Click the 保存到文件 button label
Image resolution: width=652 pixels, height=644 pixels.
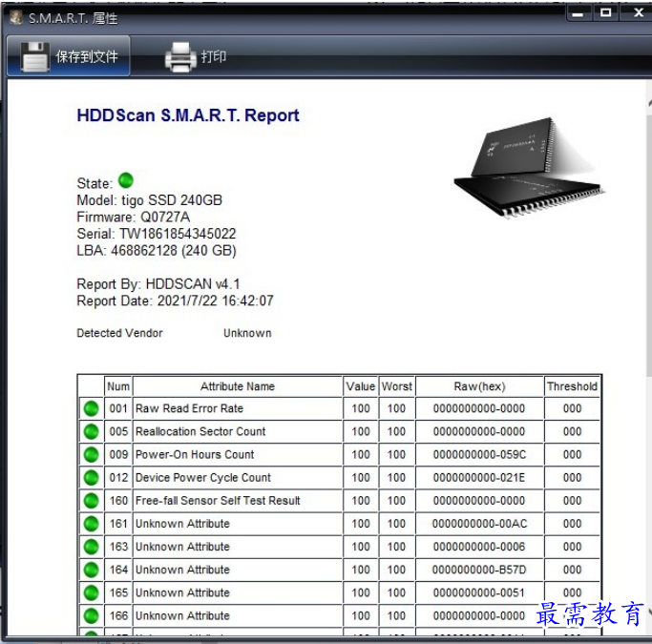click(87, 57)
